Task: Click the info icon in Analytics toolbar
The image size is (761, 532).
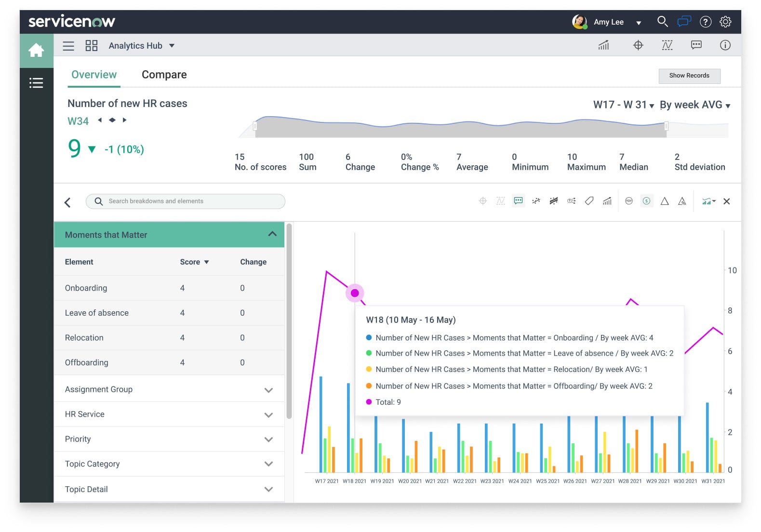Action: pos(725,45)
